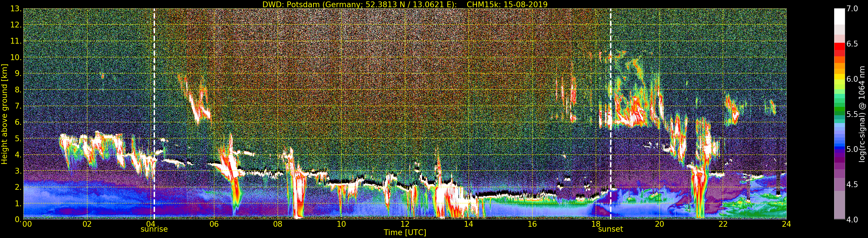This screenshot has height=238, width=868.
Task: Click time-axis tick "12"
Action: [x=405, y=224]
